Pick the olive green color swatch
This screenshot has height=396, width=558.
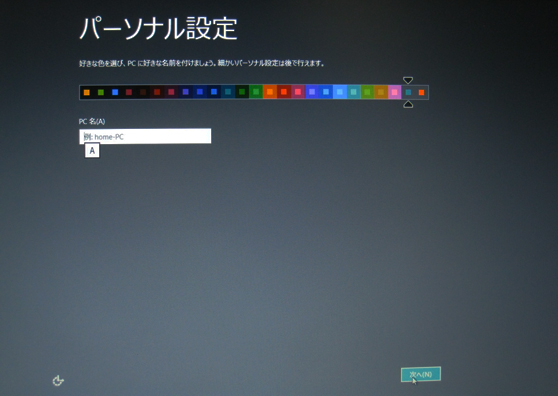(x=367, y=93)
